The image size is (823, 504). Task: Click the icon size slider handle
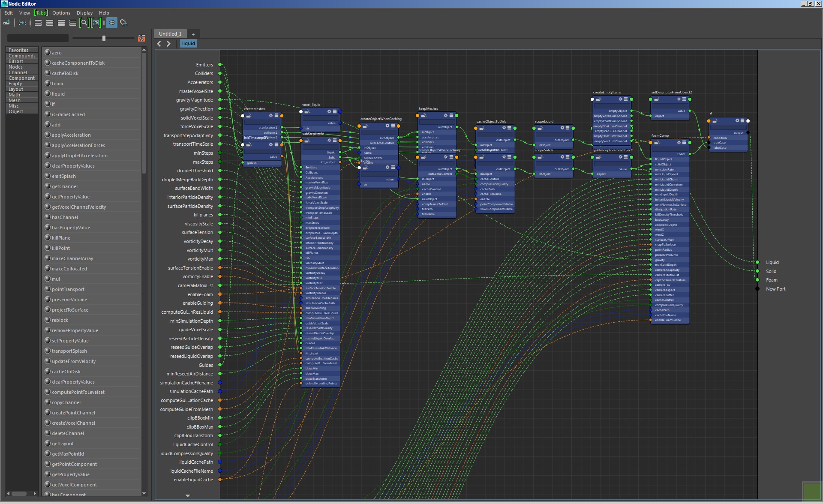[104, 38]
